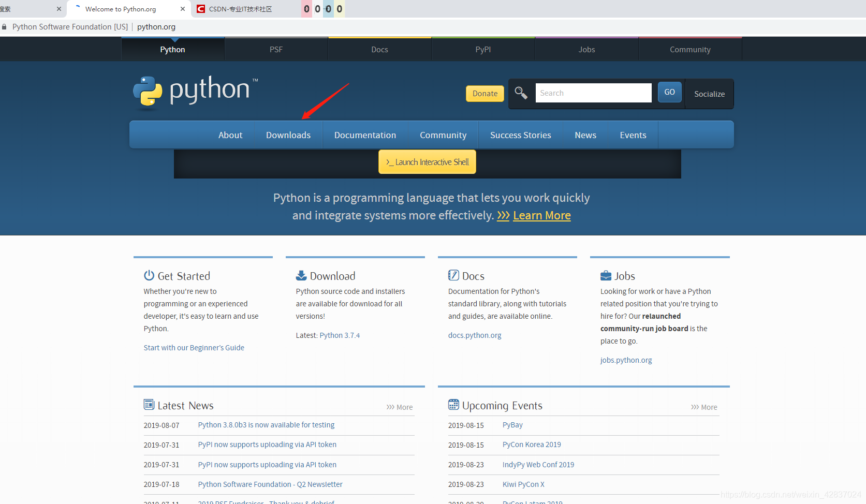This screenshot has width=866, height=504.
Task: Click the CSDN tab favicon
Action: [201, 9]
